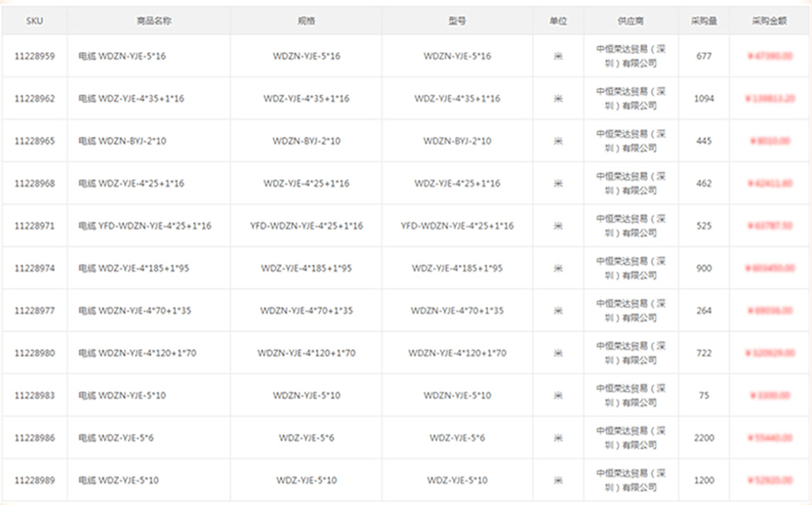This screenshot has height=505, width=812.
Task: Select SKU 11228962 cell
Action: 35,98
